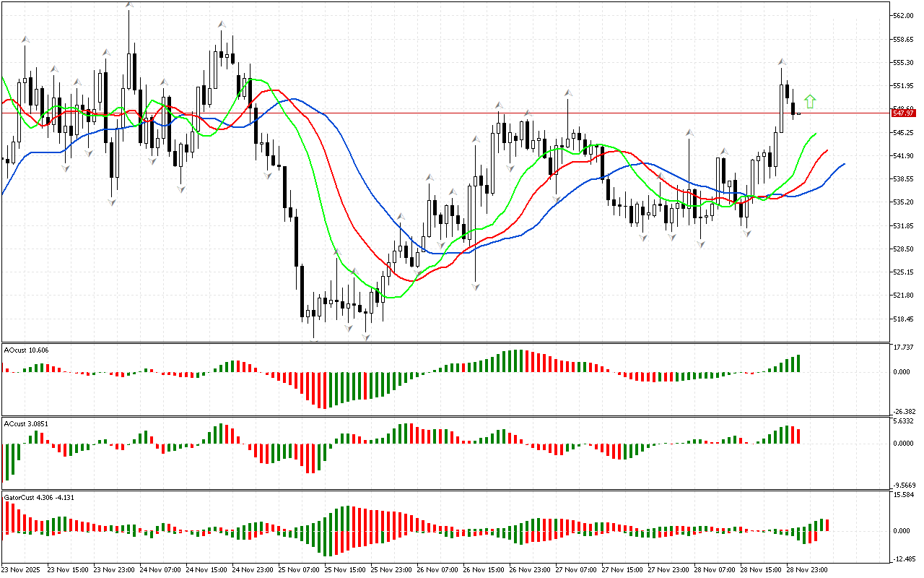
Task: Click the divider between main chart and AOcust panel
Action: [x=444, y=343]
